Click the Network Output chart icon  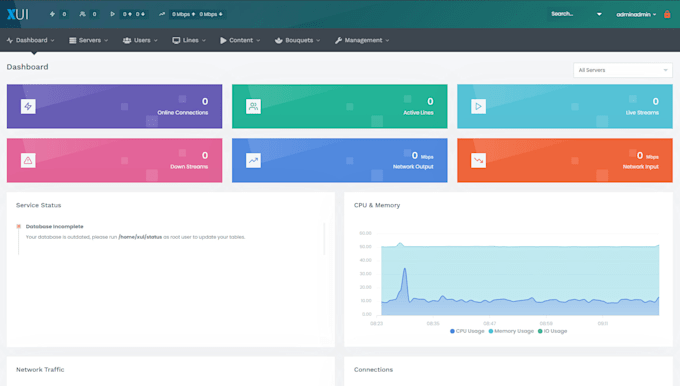(x=253, y=160)
